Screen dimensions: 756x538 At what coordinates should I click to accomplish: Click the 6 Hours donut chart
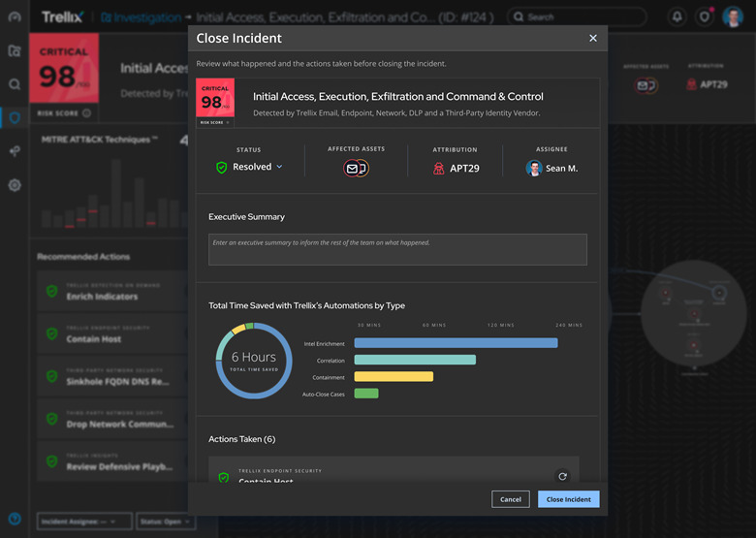point(254,361)
